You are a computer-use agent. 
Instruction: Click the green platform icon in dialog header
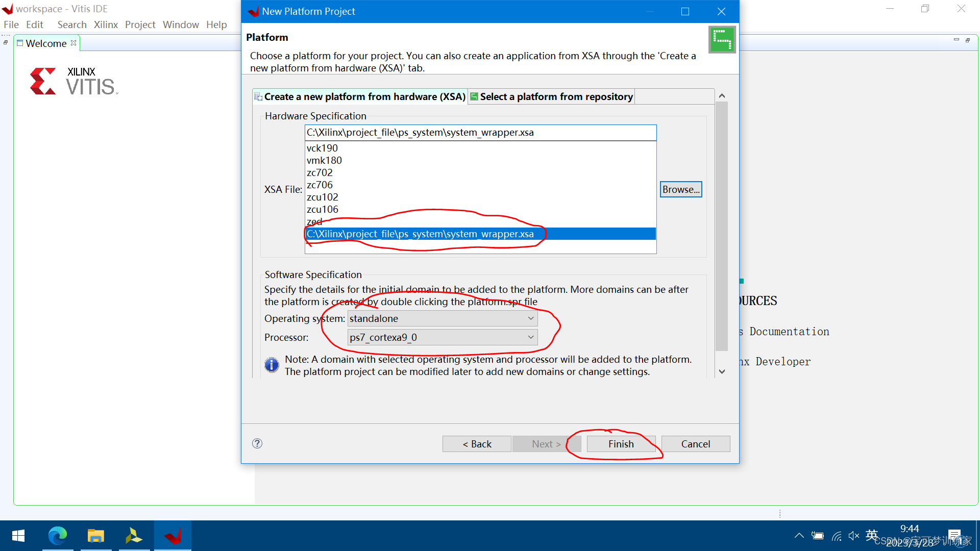pos(722,39)
